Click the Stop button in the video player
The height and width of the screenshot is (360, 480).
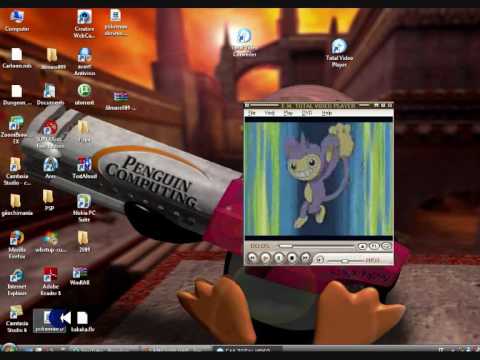point(292,258)
